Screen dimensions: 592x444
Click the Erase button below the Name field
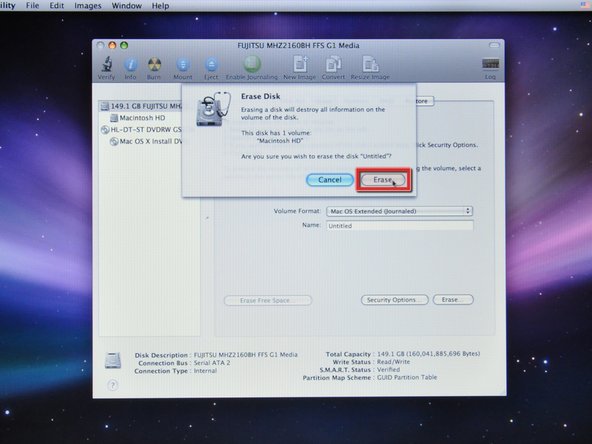(453, 299)
